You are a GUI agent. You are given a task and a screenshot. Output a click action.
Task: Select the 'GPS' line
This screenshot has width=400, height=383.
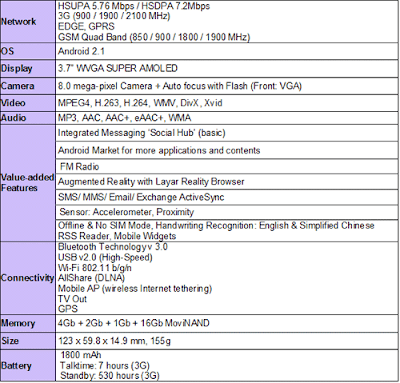(68, 309)
